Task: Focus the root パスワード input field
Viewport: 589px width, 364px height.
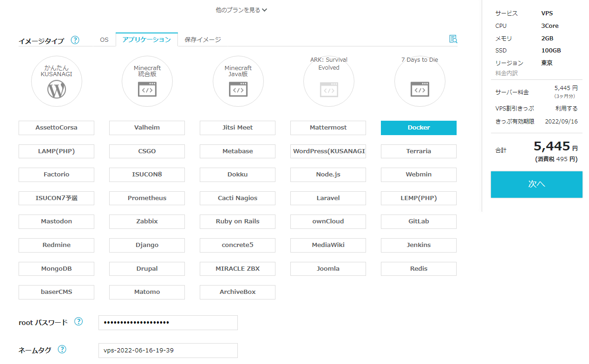Action: click(x=168, y=323)
